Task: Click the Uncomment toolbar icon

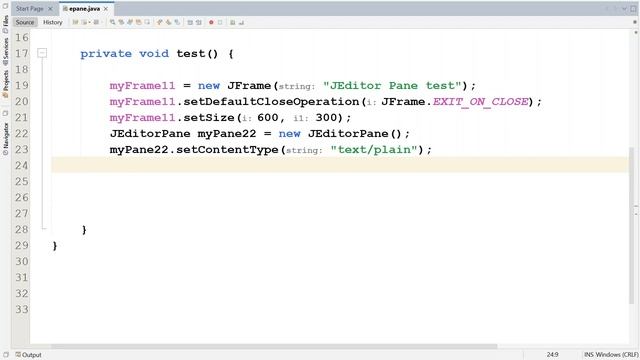Action: tap(241, 22)
